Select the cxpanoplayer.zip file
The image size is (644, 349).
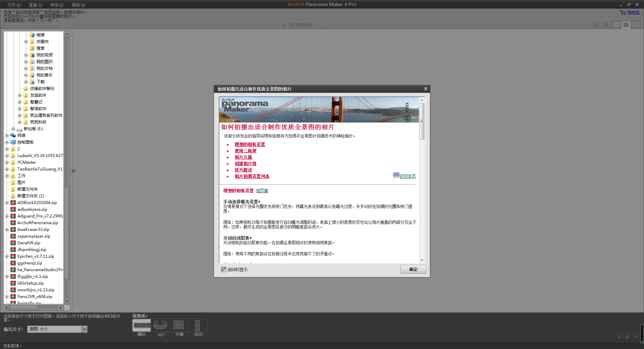coord(34,236)
